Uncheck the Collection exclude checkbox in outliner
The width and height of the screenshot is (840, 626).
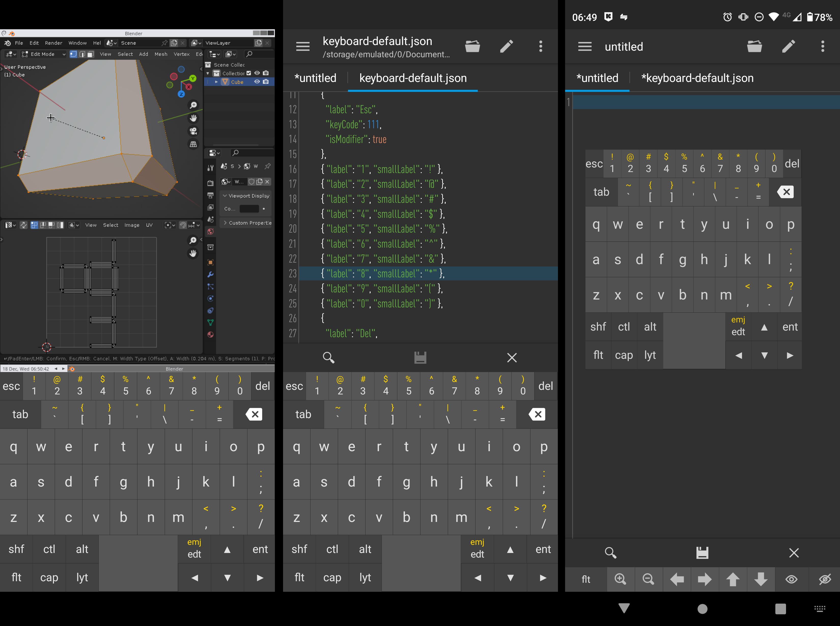tap(249, 73)
